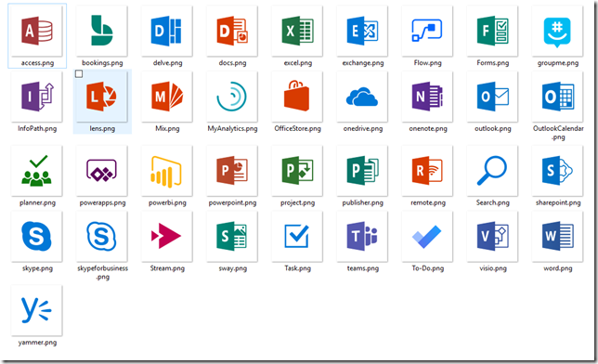Image resolution: width=598 pixels, height=364 pixels.
Task: Select the OutlookCalendar.png icon
Action: click(x=557, y=97)
